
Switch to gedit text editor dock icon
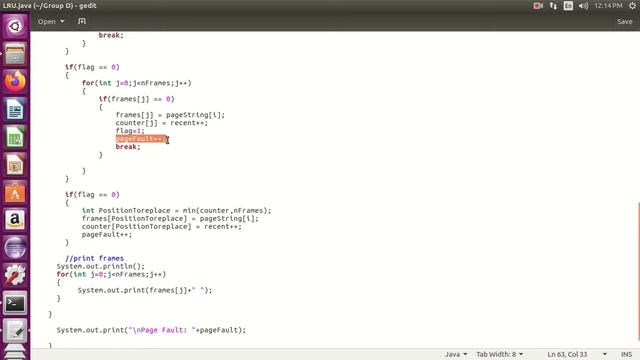pos(15,330)
